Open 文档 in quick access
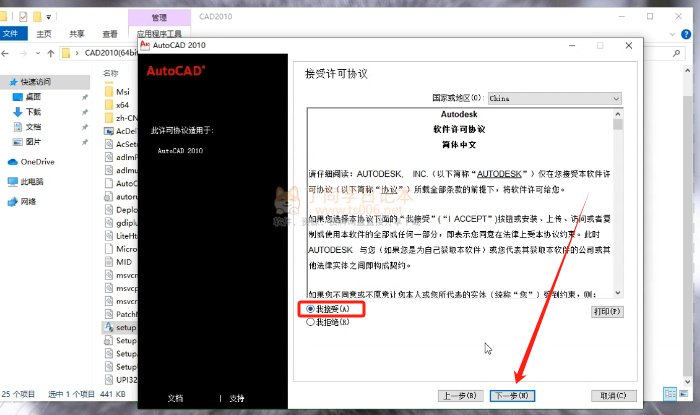This screenshot has width=700, height=415. 33,127
